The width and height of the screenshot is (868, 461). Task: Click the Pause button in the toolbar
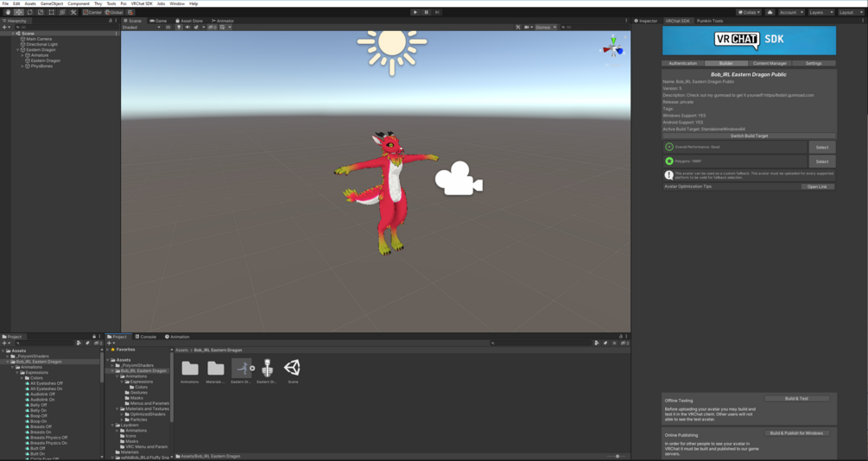pyautogui.click(x=427, y=12)
